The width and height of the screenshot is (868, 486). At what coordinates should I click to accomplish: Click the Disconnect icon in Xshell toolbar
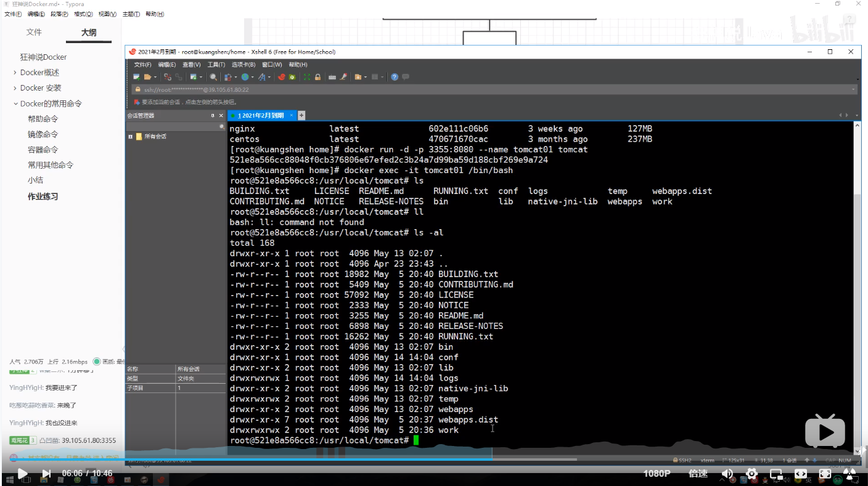pyautogui.click(x=168, y=77)
